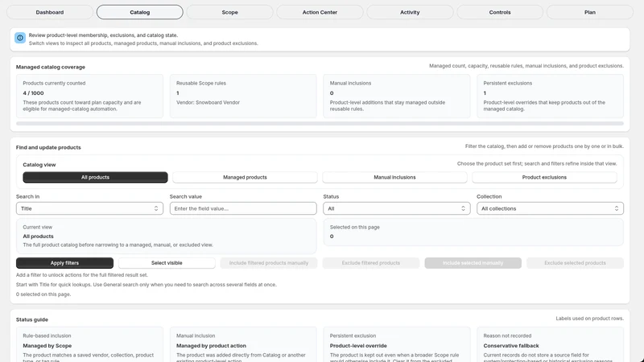Click the Select visible button

[167, 263]
